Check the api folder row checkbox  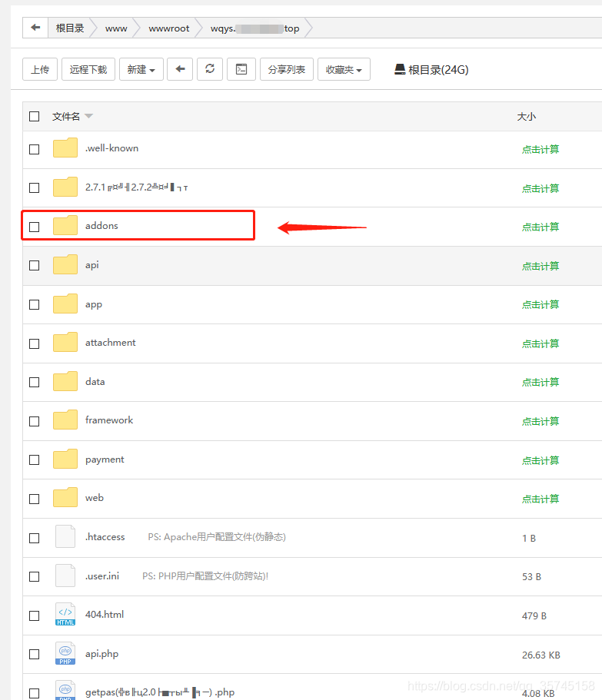click(34, 266)
